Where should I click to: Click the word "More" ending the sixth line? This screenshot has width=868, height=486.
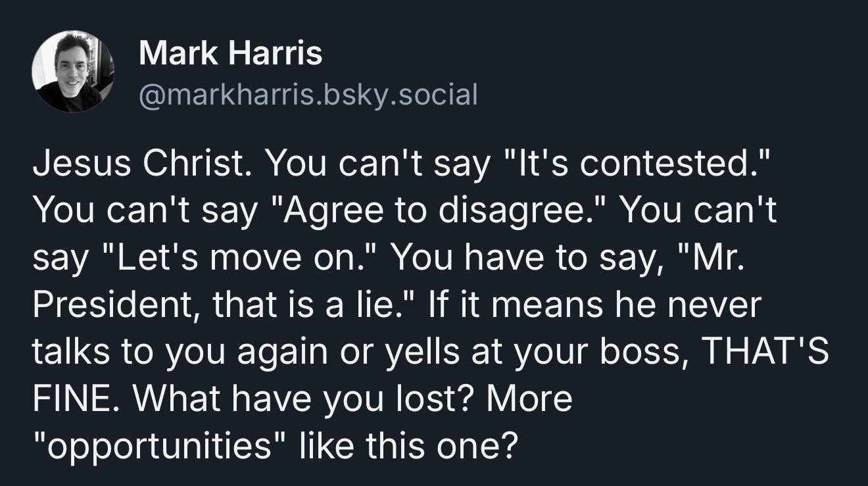(530, 399)
